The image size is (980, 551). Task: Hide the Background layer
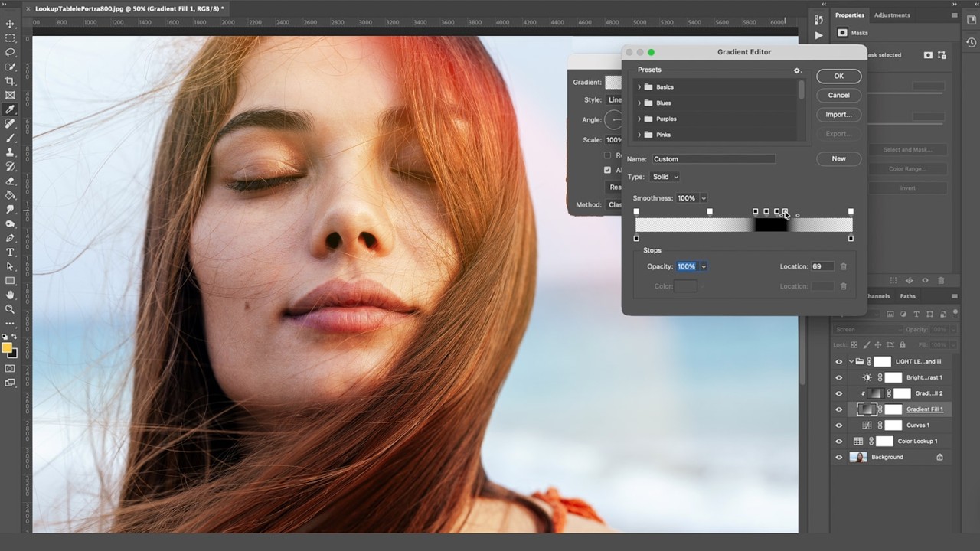click(838, 458)
